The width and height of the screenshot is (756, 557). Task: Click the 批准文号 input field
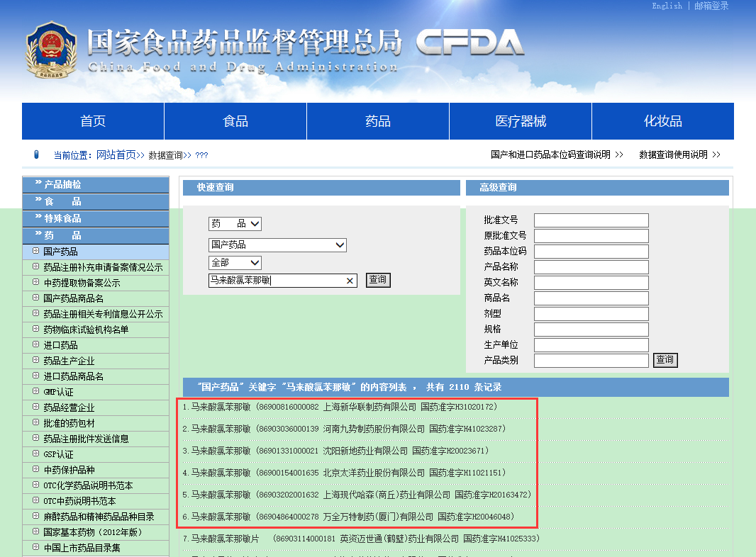591,220
